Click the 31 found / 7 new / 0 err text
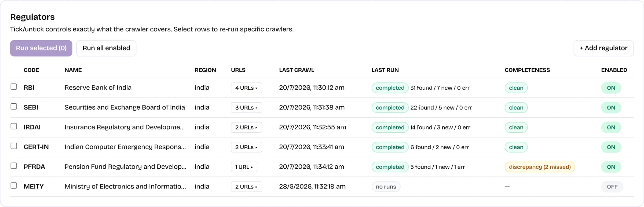The width and height of the screenshot is (644, 207). [440, 88]
